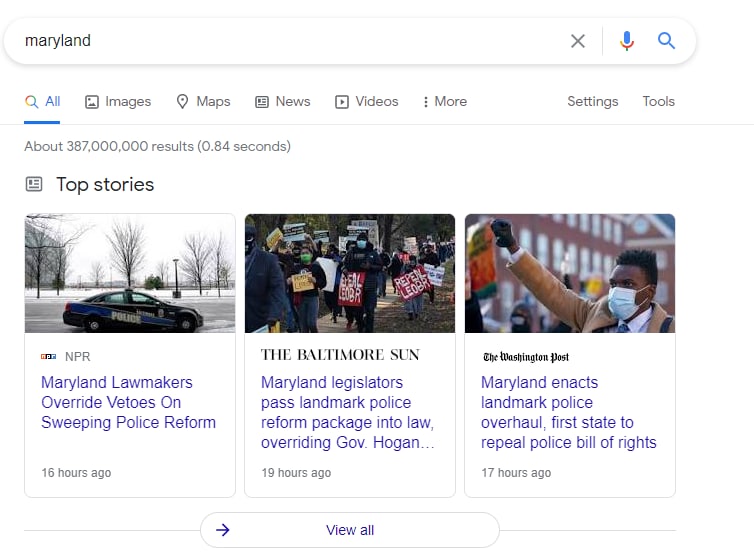
Task: Click the NPR source name
Action: click(x=77, y=356)
